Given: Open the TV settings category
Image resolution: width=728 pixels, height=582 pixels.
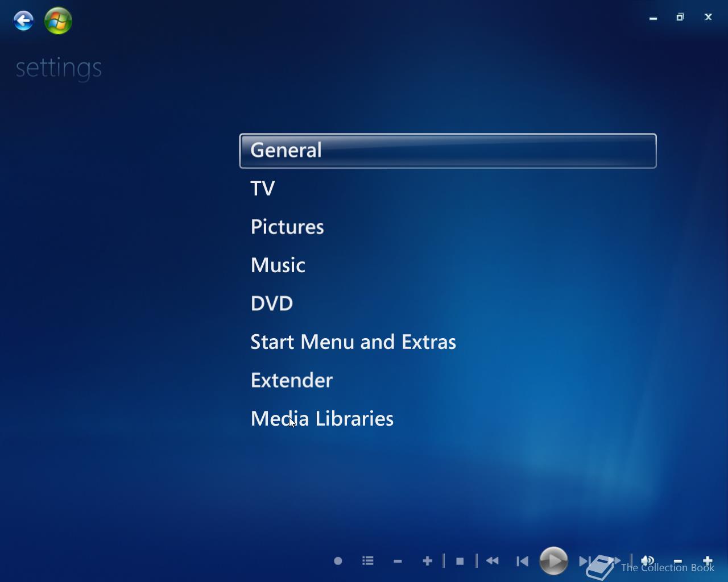Looking at the screenshot, I should (x=263, y=189).
